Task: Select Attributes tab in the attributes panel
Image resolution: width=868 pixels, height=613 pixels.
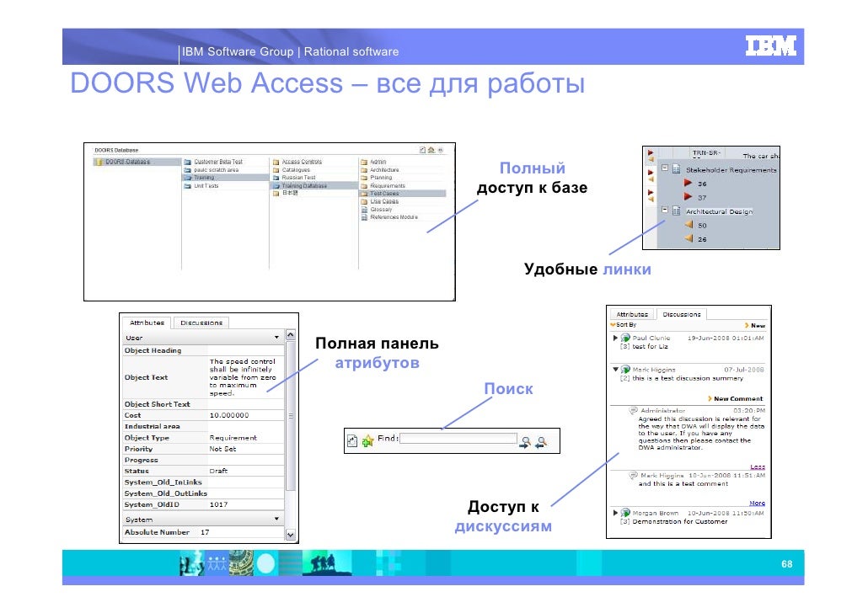Action: (x=147, y=322)
